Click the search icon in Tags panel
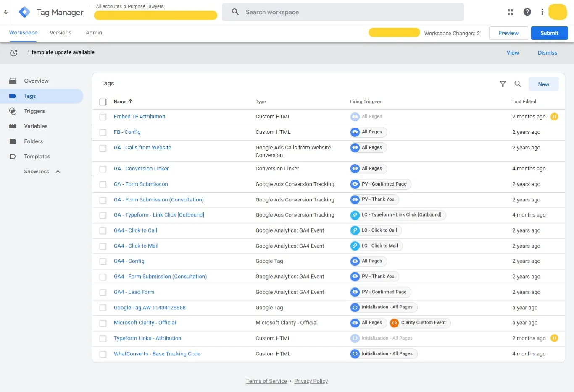The image size is (574, 392). pos(518,84)
